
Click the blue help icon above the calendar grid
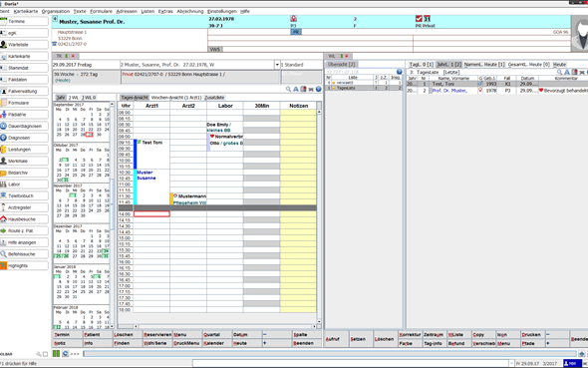point(318,89)
